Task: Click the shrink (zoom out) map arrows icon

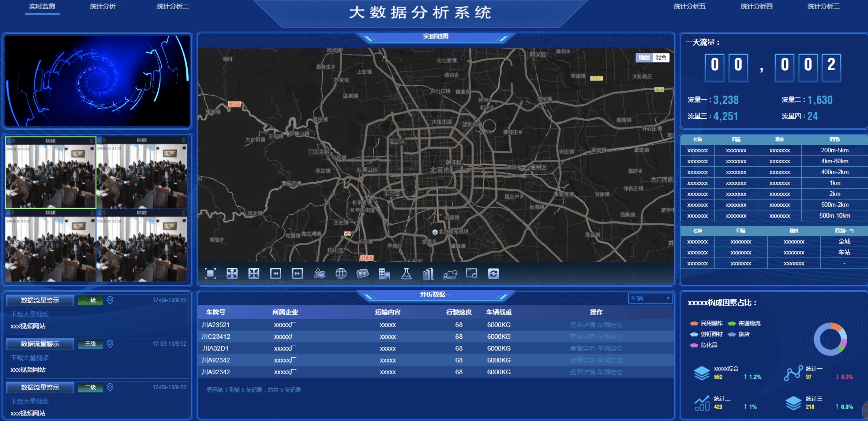Action: [254, 274]
